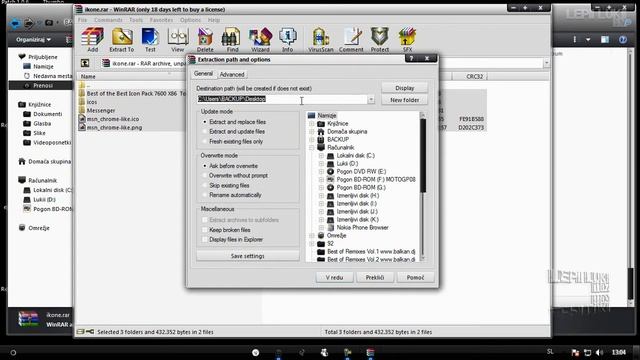Open the Tools menu
640x360 pixels.
136,20
